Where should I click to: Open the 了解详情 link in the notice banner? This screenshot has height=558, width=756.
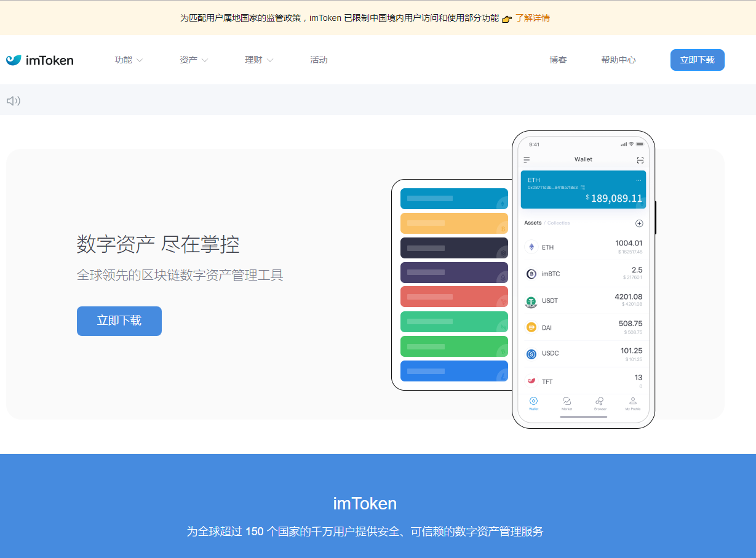[532, 18]
